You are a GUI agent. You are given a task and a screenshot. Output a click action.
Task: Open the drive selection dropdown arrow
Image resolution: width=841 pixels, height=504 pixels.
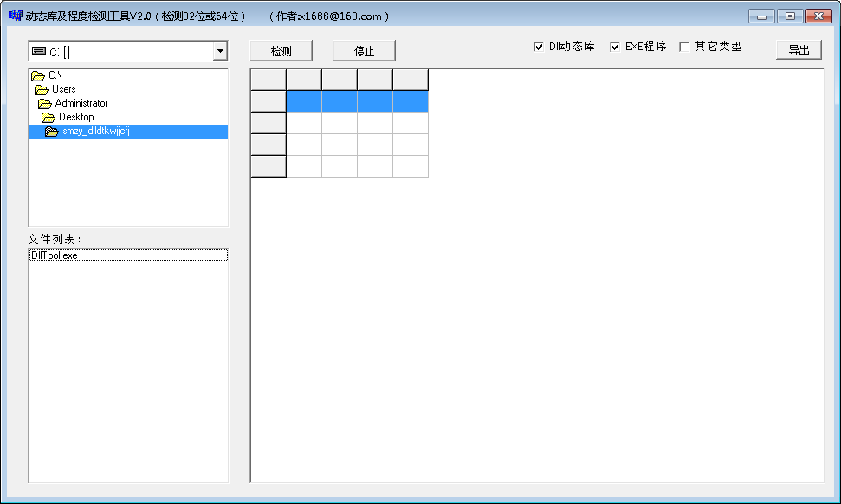click(220, 51)
